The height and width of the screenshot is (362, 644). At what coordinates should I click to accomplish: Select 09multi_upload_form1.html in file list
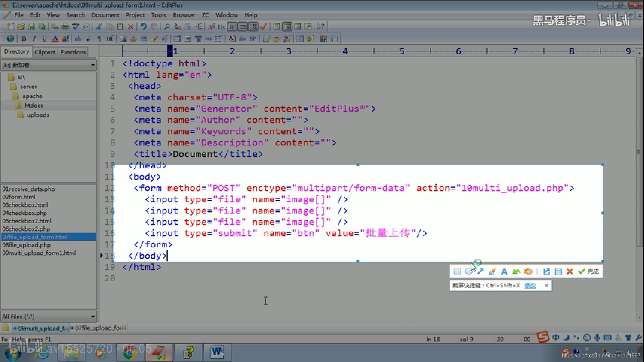[x=39, y=253]
